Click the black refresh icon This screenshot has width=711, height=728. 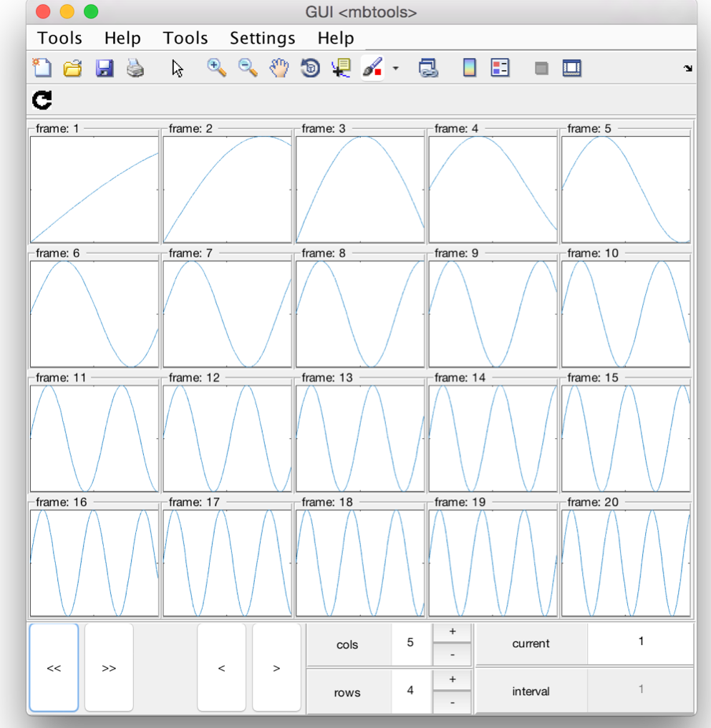pyautogui.click(x=42, y=100)
